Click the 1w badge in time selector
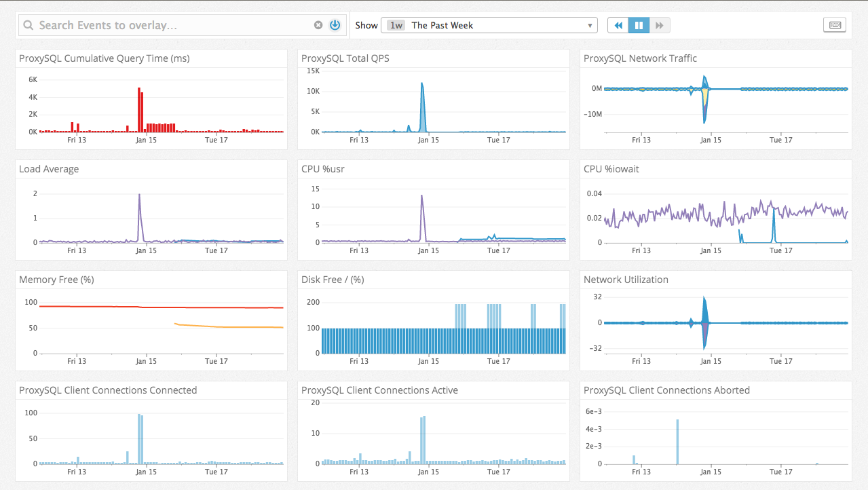Viewport: 868px width, 490px height. [396, 25]
